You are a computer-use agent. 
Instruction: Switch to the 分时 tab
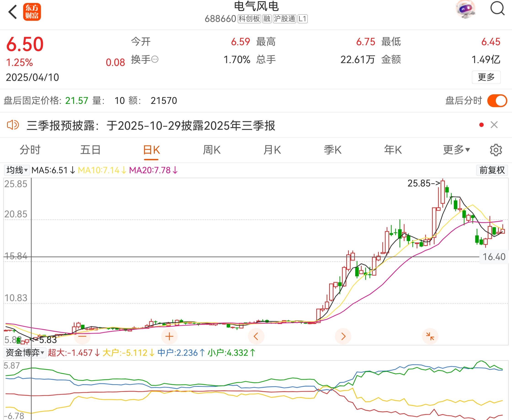click(x=30, y=150)
